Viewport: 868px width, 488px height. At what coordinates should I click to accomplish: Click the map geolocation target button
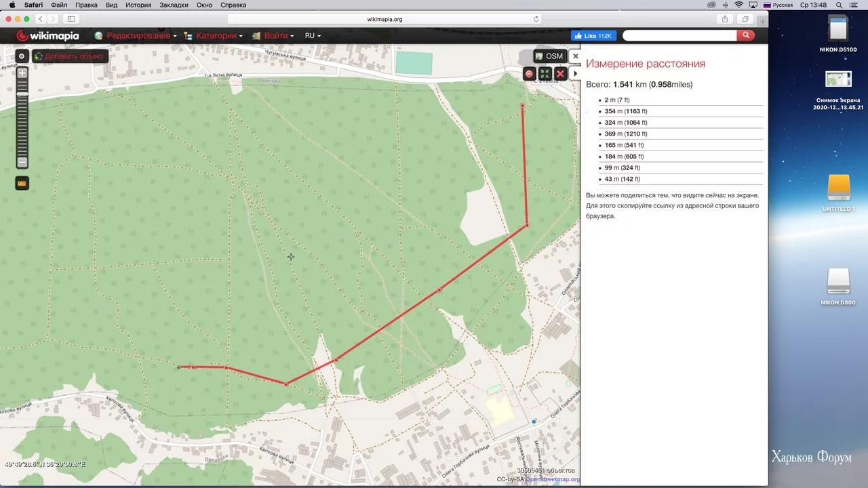tap(22, 56)
